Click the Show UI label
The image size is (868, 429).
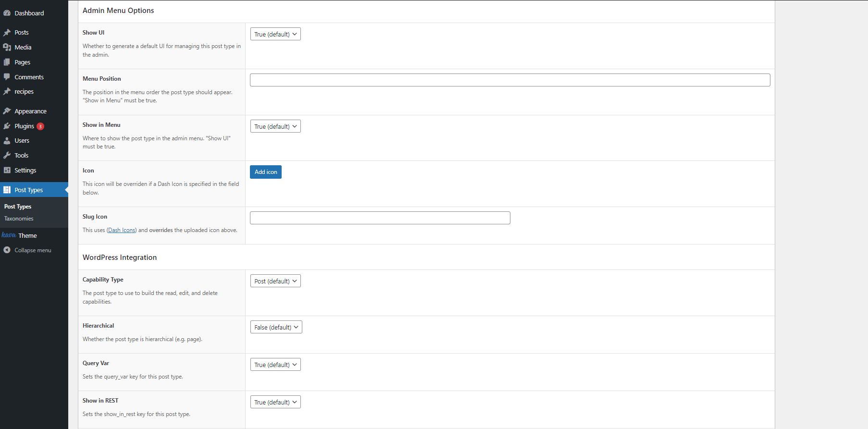coord(93,33)
